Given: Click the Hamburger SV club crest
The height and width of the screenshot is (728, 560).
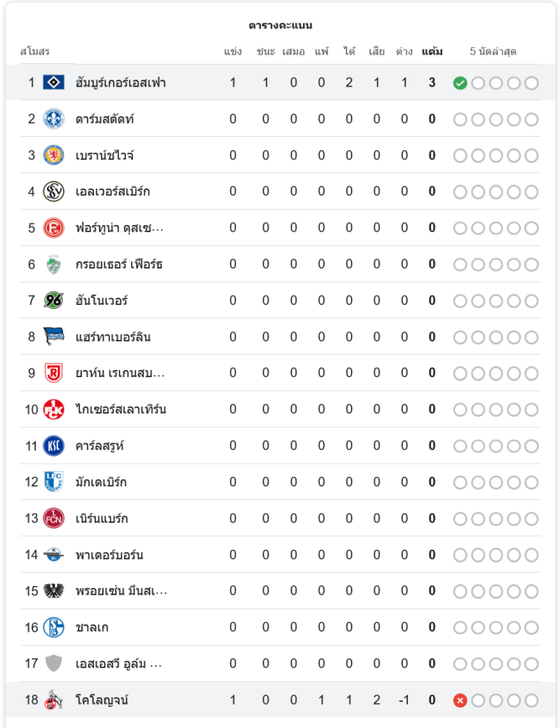Looking at the screenshot, I should click(x=54, y=82).
